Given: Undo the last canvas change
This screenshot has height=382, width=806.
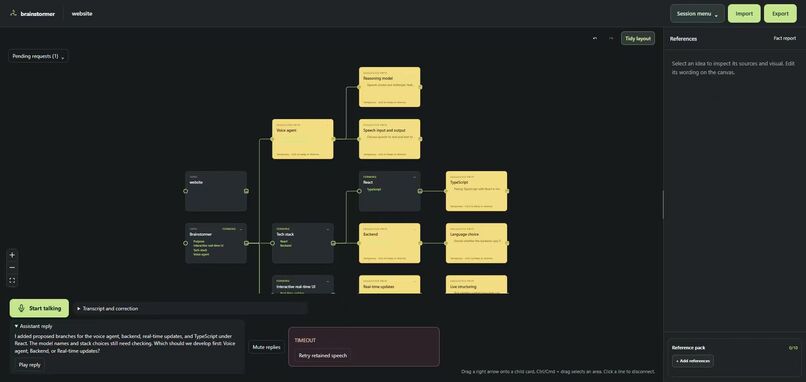Looking at the screenshot, I should pos(595,39).
